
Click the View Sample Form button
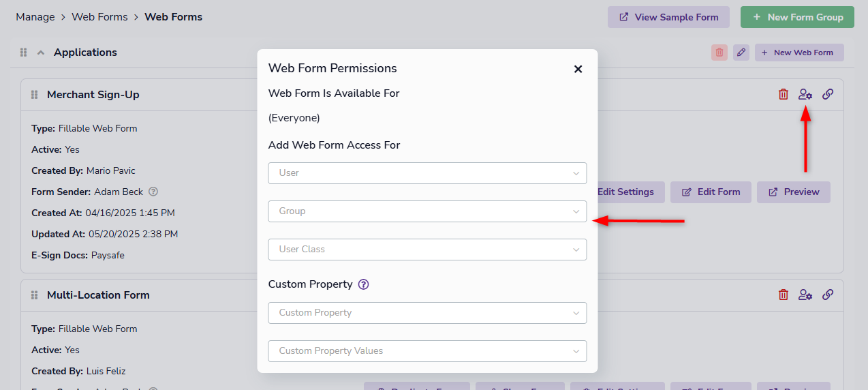click(x=668, y=17)
